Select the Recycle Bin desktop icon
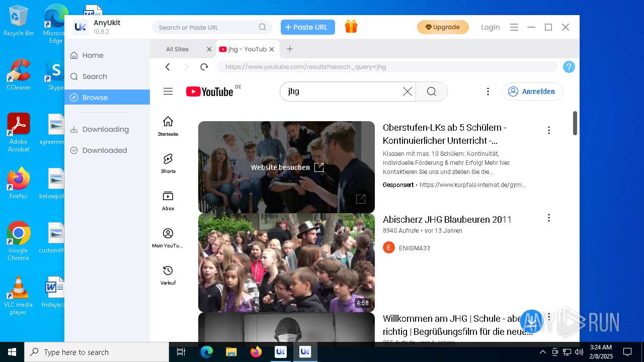 coord(18,21)
